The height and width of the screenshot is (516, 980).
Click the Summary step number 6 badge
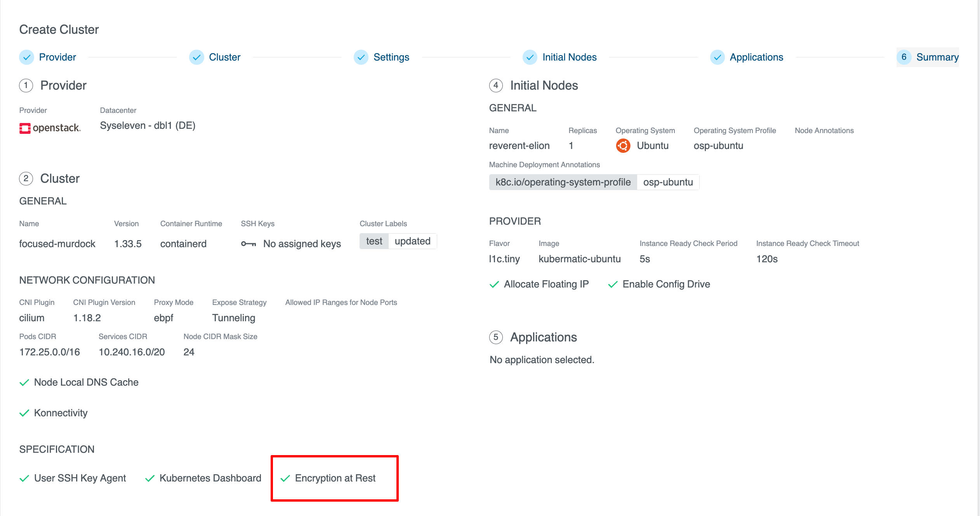point(904,57)
